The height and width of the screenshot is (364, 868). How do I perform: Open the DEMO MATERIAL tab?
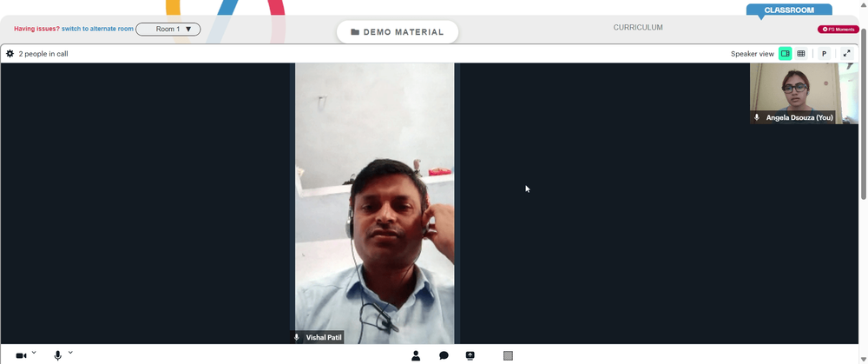pyautogui.click(x=398, y=32)
